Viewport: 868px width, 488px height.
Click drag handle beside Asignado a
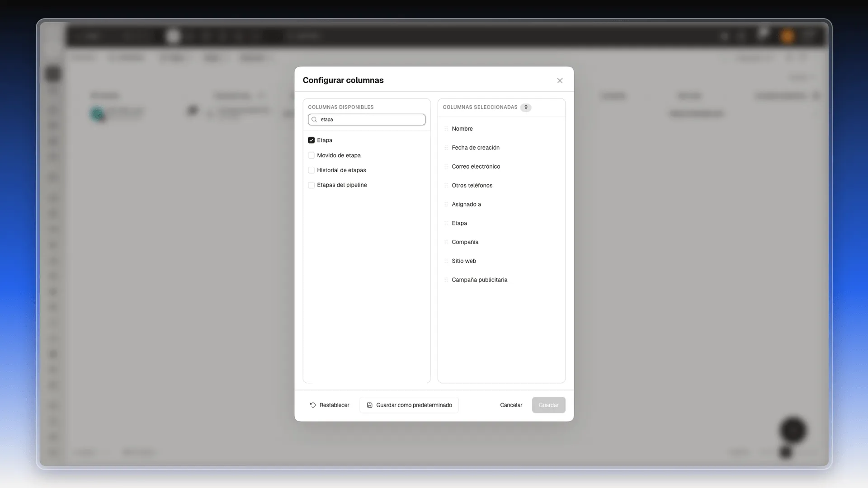click(x=446, y=205)
